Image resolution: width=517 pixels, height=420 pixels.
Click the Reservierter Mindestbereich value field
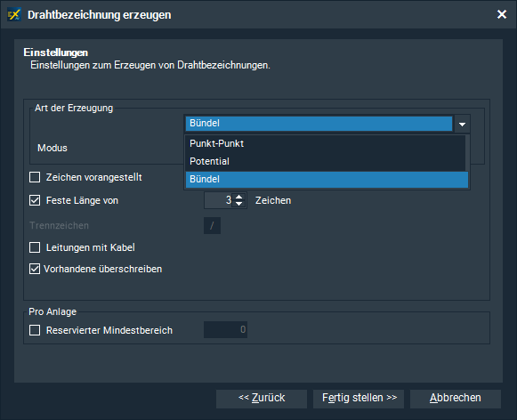225,329
